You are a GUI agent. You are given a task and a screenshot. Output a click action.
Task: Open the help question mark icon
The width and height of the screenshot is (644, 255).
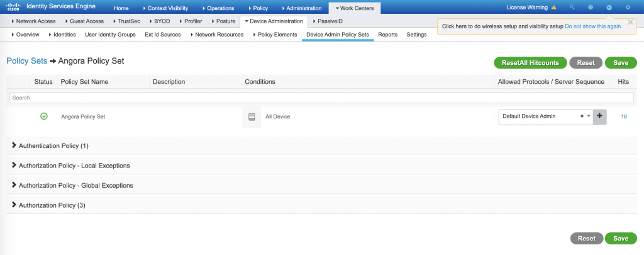[x=591, y=8]
